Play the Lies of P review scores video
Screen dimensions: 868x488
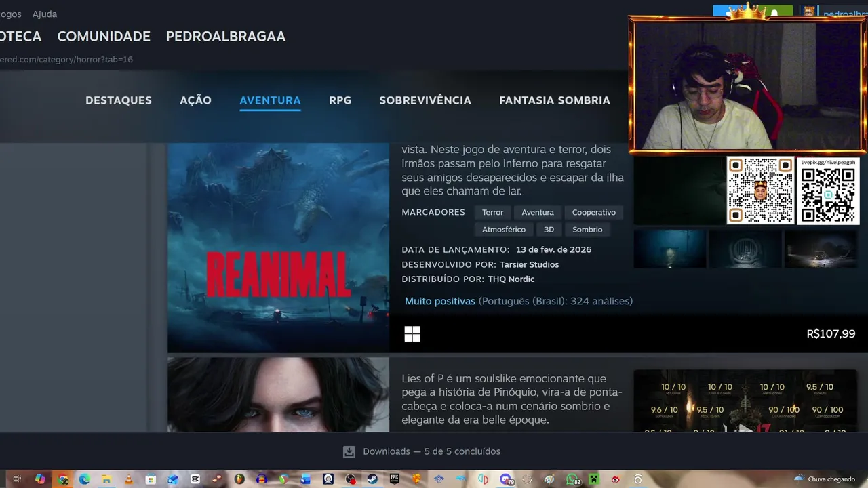coord(745,401)
